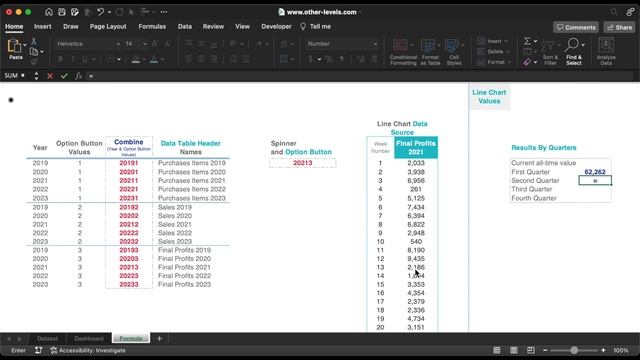The image size is (640, 360).
Task: Cancel the formula entry with the red X
Action: tap(50, 76)
